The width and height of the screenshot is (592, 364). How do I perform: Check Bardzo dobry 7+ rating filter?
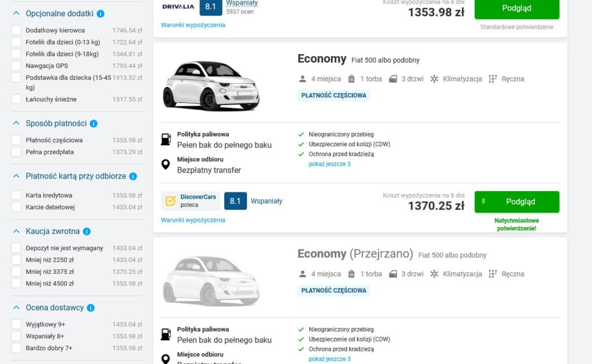16,348
